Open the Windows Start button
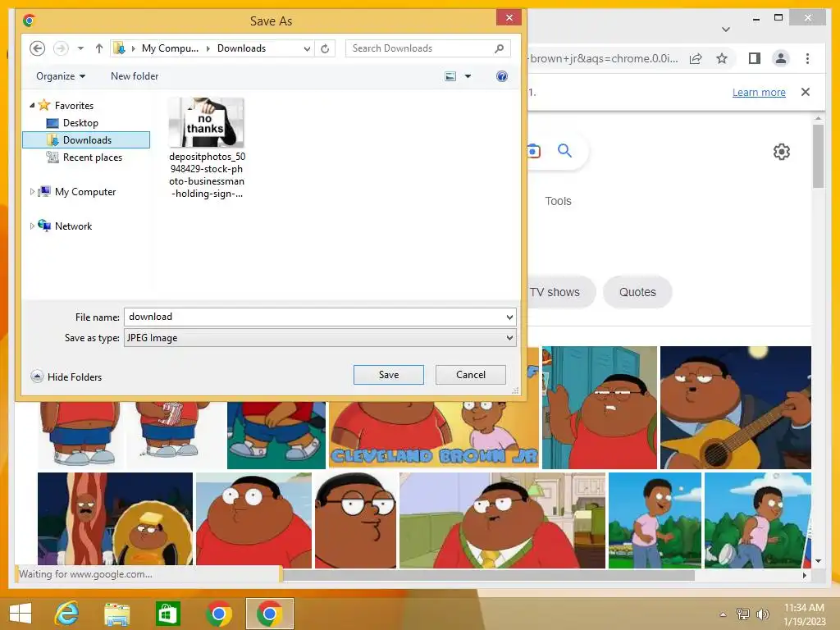This screenshot has height=630, width=840. pos(21,614)
